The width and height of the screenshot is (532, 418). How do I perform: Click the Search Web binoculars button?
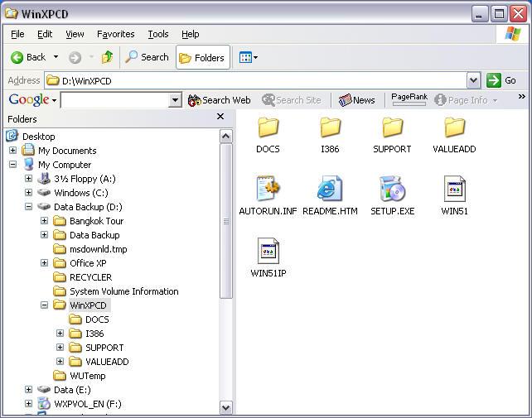coord(219,100)
